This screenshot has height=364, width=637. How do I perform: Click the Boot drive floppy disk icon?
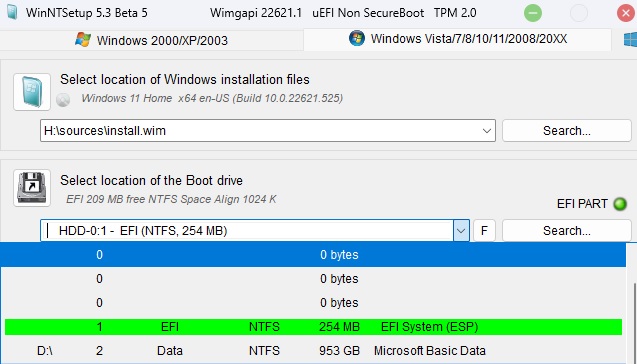32,188
